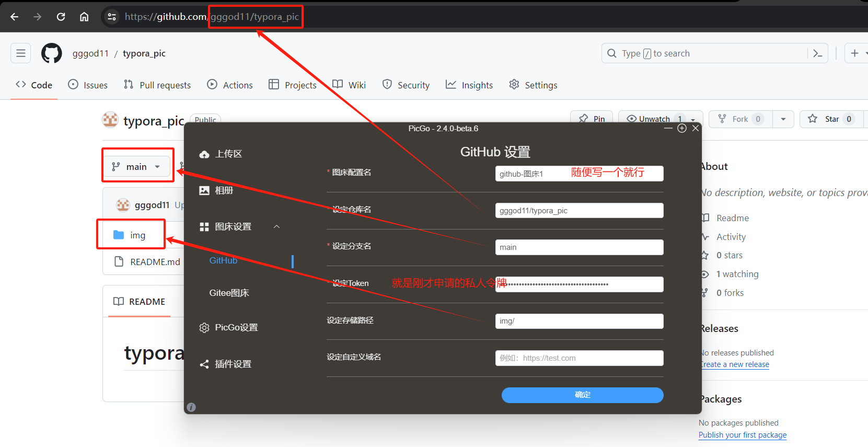
Task: Click Create a new release link
Action: coord(735,364)
